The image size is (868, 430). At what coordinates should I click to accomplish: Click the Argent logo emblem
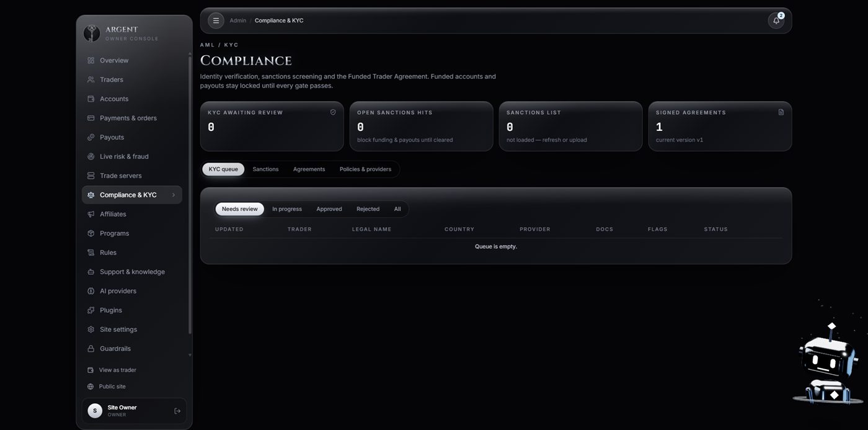pos(92,33)
